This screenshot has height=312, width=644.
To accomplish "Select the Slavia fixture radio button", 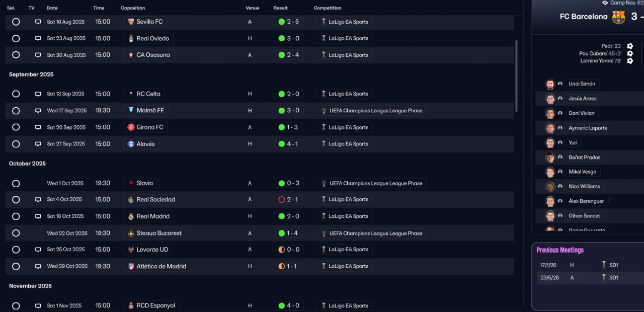I will coord(16,184).
